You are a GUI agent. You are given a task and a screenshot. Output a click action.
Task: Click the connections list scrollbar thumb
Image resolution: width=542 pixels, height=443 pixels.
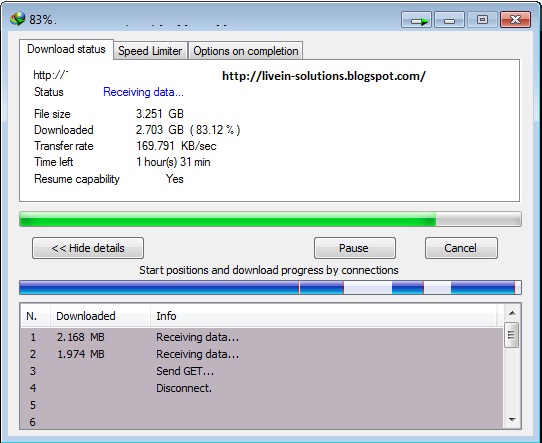point(512,335)
